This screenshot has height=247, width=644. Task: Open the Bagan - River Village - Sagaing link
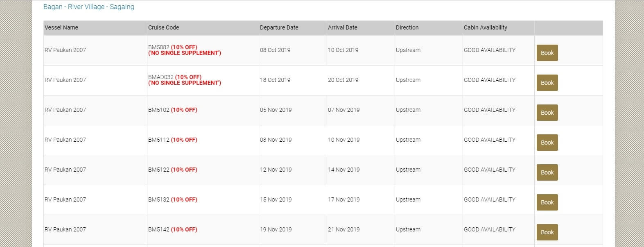[x=88, y=7]
